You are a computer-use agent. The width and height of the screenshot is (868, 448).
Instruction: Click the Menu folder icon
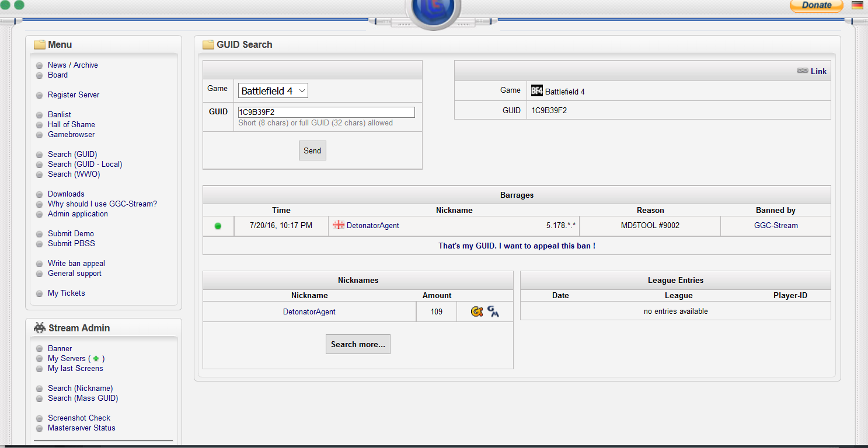click(x=40, y=44)
